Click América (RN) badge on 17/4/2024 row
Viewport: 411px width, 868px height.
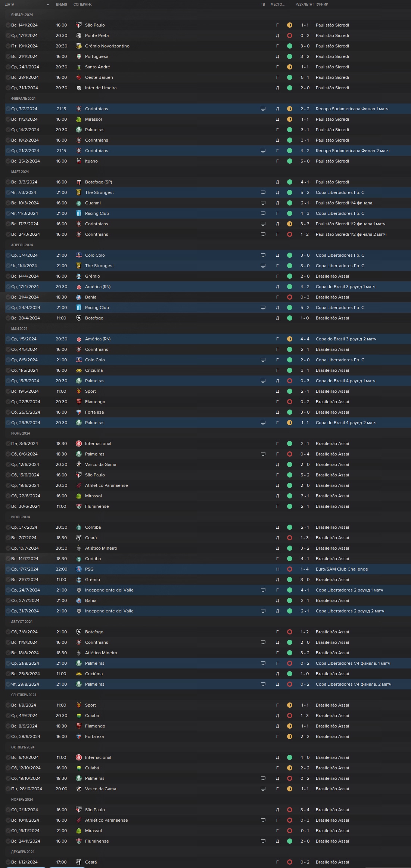coord(79,287)
